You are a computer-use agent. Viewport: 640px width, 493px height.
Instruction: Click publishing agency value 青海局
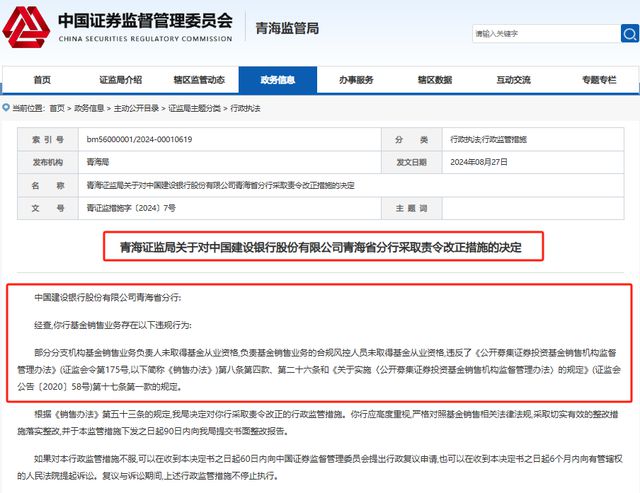[x=98, y=162]
